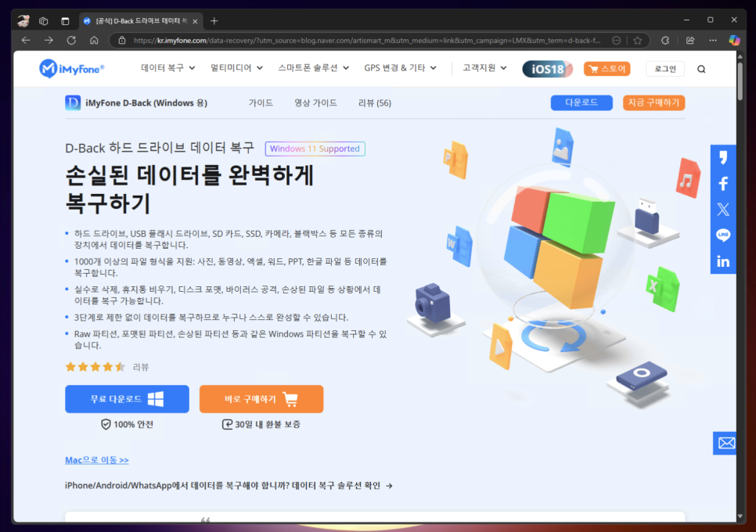This screenshot has height=532, width=756.
Task: Open 데이터 복구 솔루션 확인 link
Action: [x=342, y=485]
